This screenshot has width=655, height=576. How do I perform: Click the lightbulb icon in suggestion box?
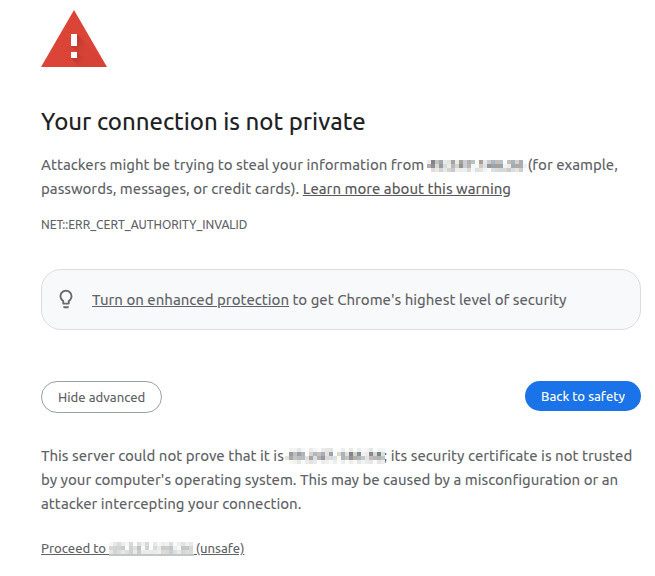(66, 299)
